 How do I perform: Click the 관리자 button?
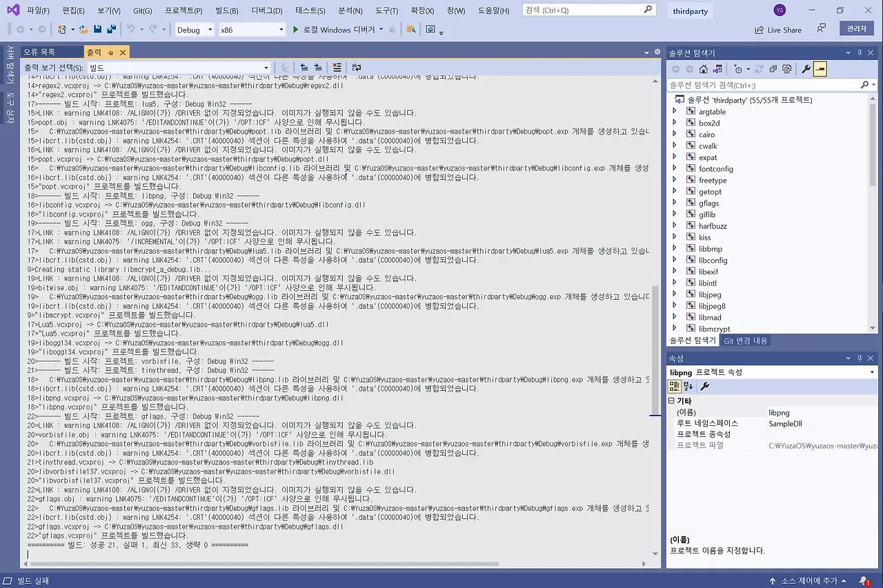[x=857, y=28]
